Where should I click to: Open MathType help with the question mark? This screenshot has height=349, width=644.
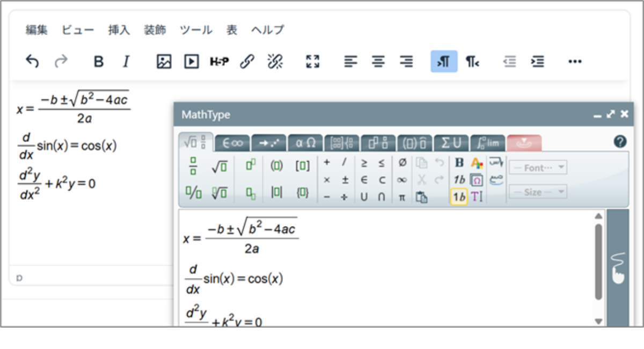pos(620,142)
